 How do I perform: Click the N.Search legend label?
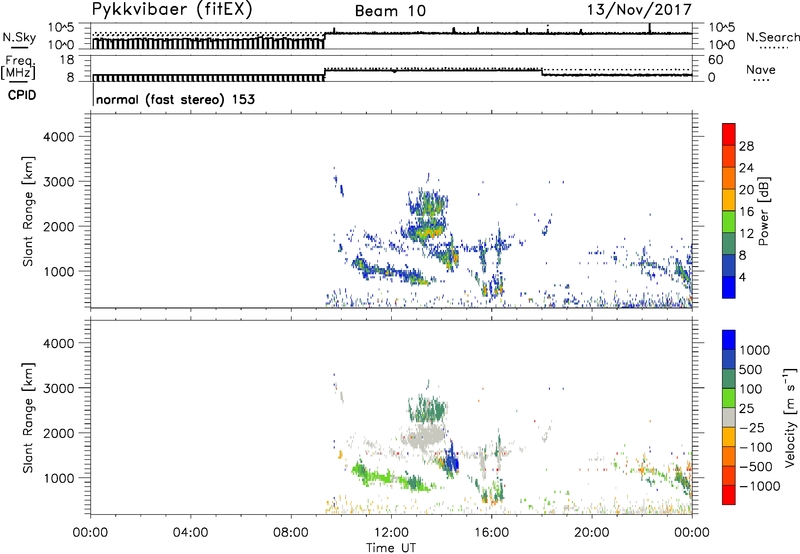pyautogui.click(x=772, y=37)
